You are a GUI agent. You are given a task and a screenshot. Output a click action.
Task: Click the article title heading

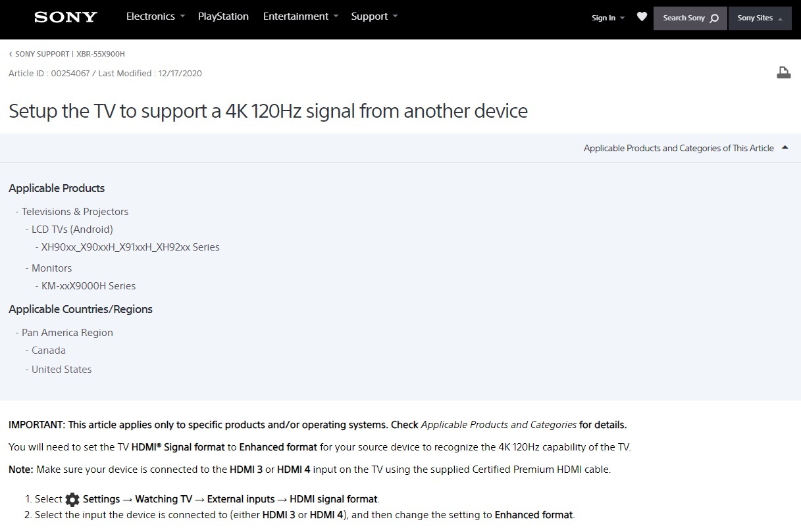coord(268,110)
